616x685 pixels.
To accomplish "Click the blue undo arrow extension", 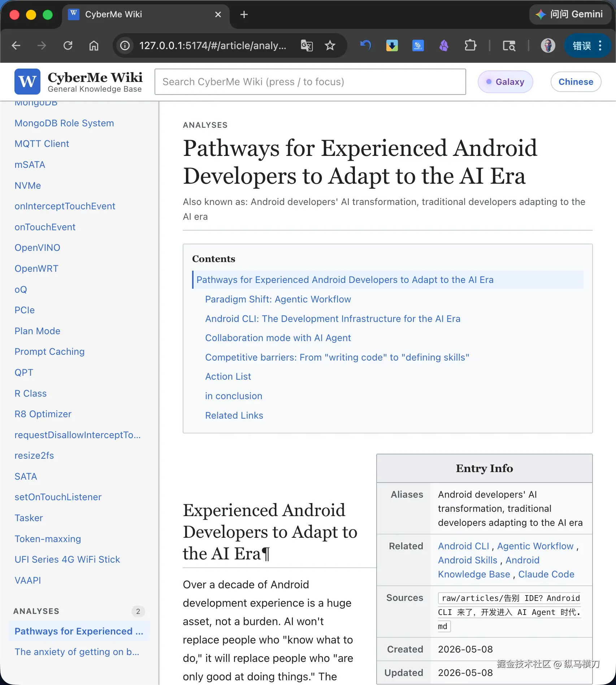I will point(366,45).
